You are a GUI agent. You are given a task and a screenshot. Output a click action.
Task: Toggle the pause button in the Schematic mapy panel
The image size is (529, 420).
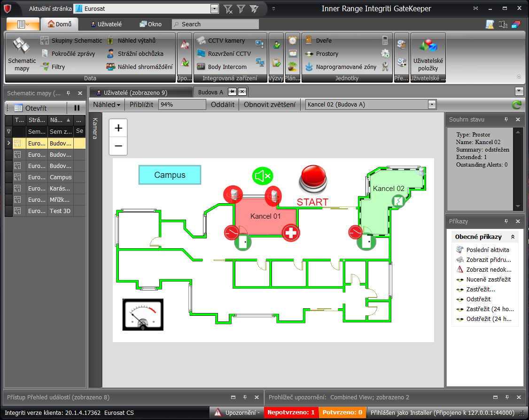(77, 108)
